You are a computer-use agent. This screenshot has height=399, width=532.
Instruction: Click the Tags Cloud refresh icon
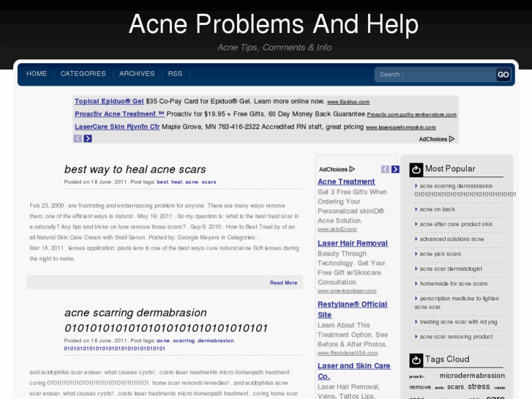tap(416, 360)
